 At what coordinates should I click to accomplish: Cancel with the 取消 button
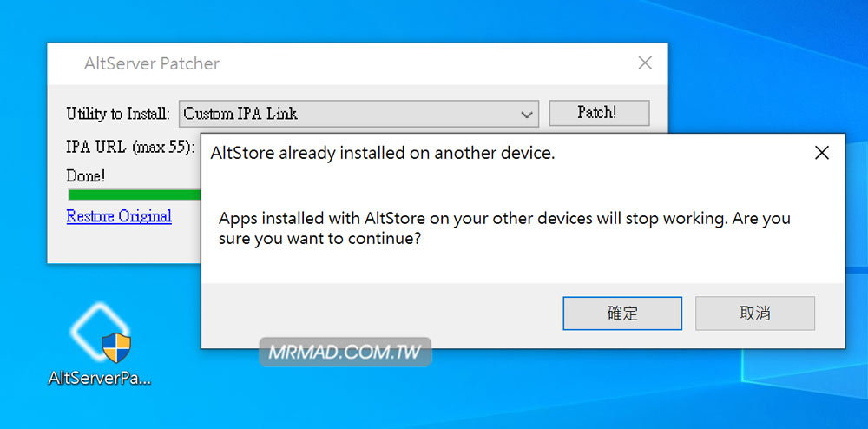(755, 313)
